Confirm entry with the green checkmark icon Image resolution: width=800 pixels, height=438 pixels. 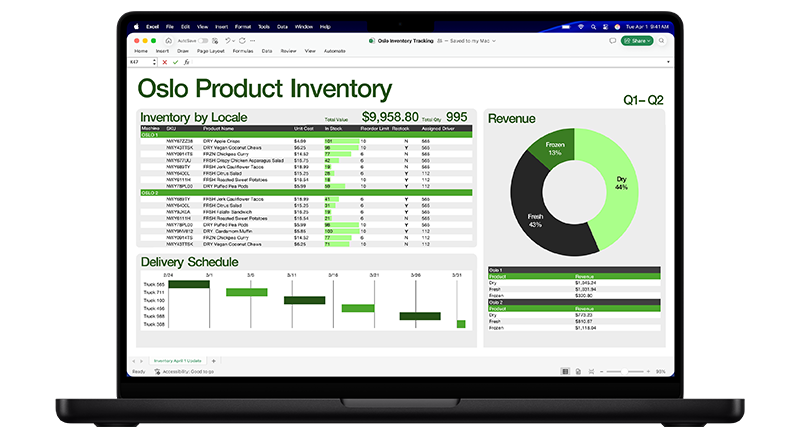(x=176, y=62)
